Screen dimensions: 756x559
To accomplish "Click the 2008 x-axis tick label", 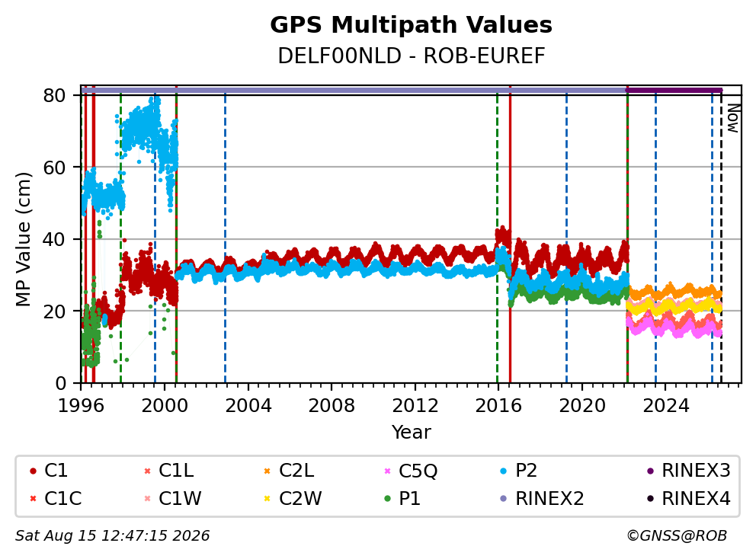I will click(332, 406).
